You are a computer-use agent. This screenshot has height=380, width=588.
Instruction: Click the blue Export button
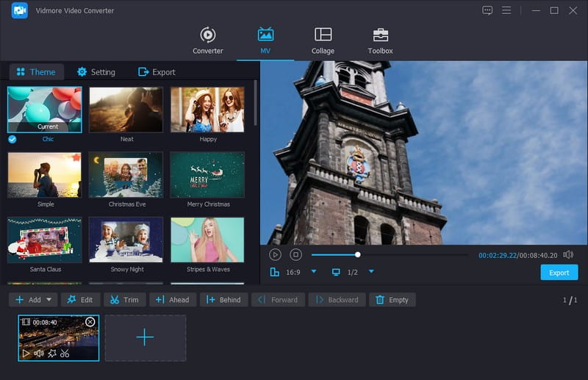coord(559,273)
